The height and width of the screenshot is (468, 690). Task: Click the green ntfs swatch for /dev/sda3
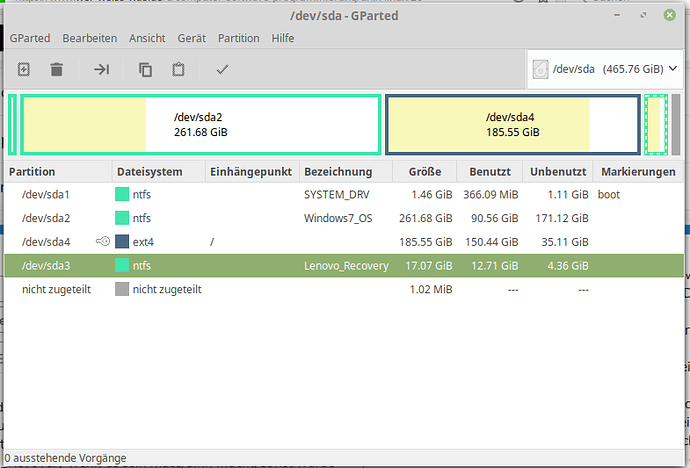click(122, 265)
